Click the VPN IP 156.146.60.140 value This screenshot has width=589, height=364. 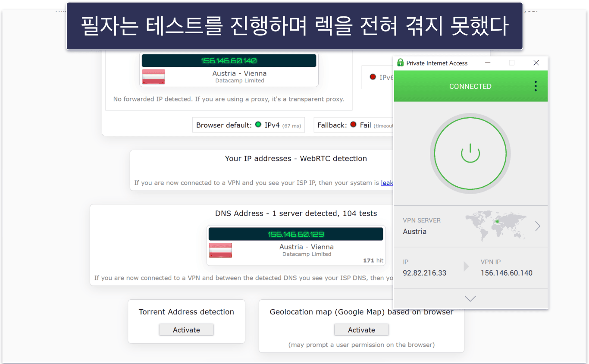tap(507, 273)
